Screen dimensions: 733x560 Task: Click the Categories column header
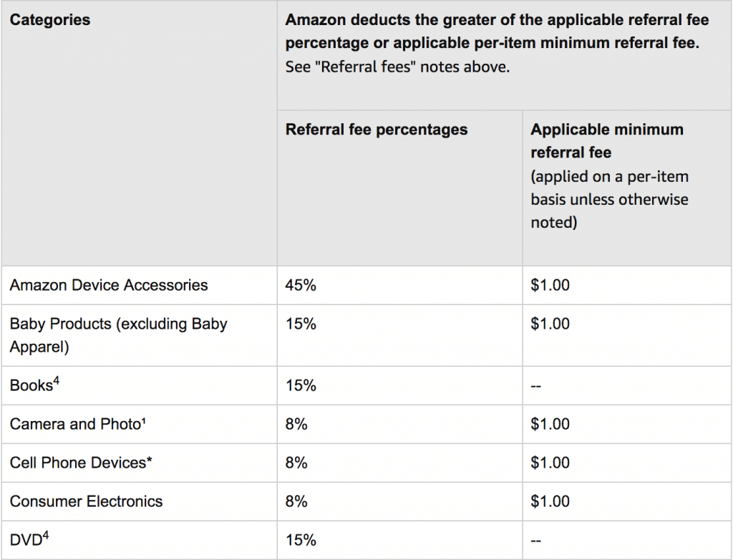50,19
